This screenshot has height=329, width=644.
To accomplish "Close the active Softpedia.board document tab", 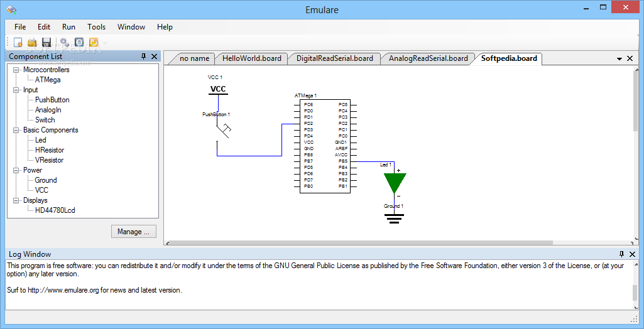I will pyautogui.click(x=630, y=58).
